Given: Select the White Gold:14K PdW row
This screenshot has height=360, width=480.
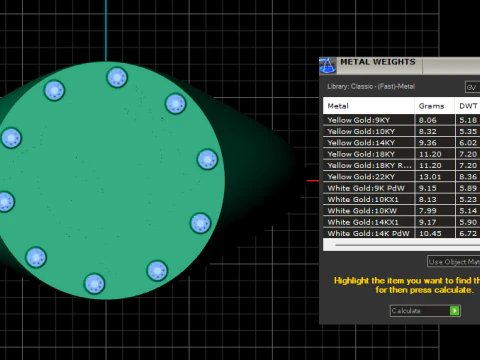Looking at the screenshot, I should pos(401,233).
